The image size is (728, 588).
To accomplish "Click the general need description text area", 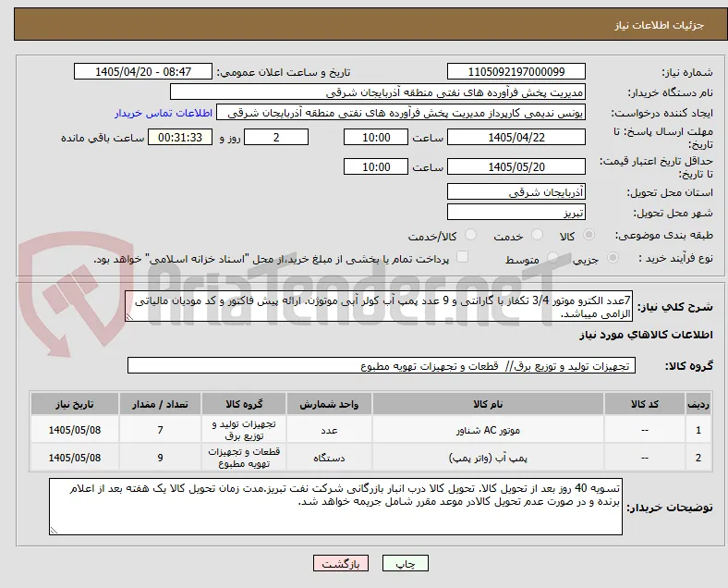I will click(379, 307).
